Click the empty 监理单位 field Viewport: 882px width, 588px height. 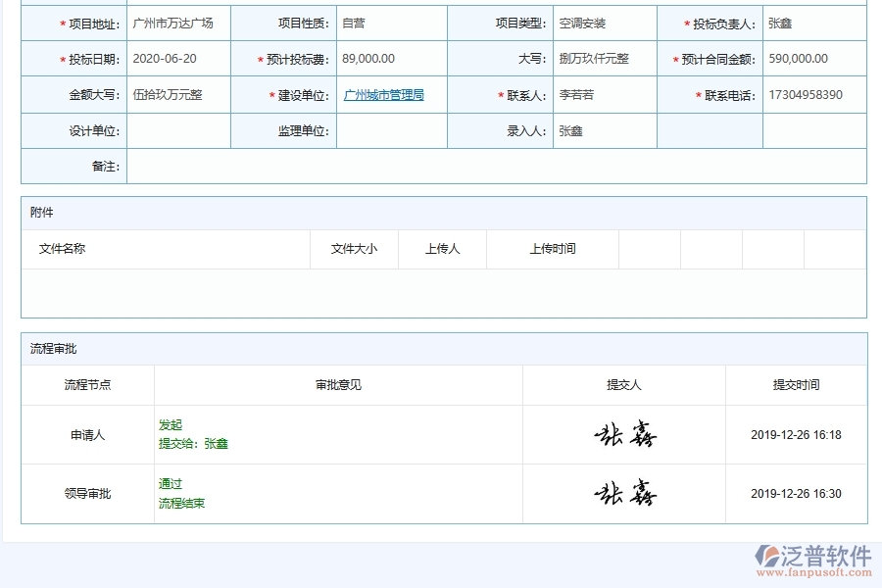tap(392, 130)
